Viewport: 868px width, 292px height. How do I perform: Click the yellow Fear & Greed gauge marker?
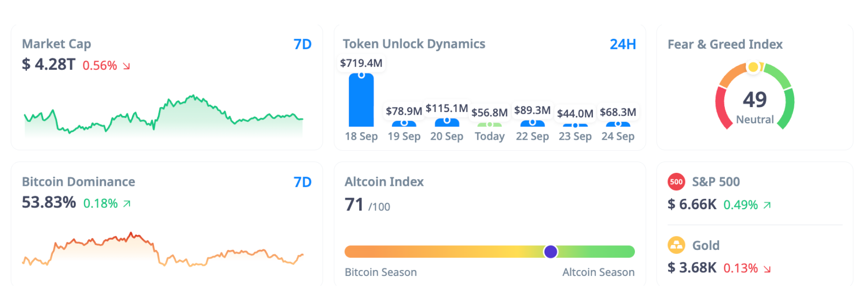pos(753,67)
